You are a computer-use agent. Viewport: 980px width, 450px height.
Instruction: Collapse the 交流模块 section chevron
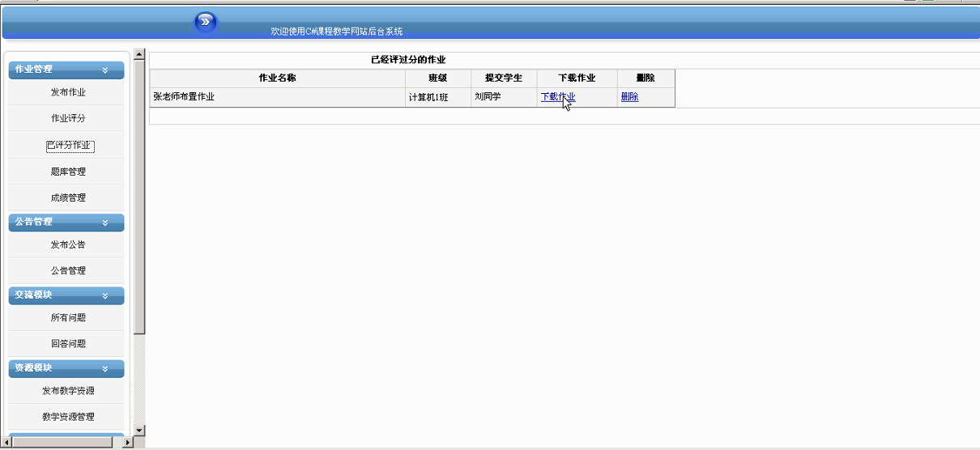[x=105, y=295]
